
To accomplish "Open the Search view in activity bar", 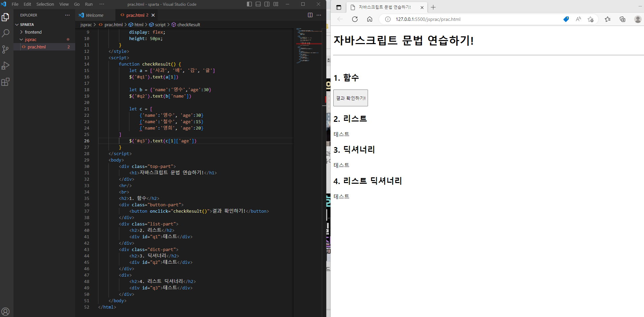I will tap(5, 33).
